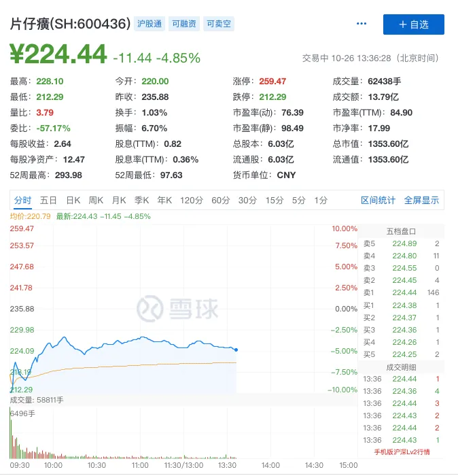Select the 60分 interval tab
Screen dimensions: 458x476
coord(221,201)
